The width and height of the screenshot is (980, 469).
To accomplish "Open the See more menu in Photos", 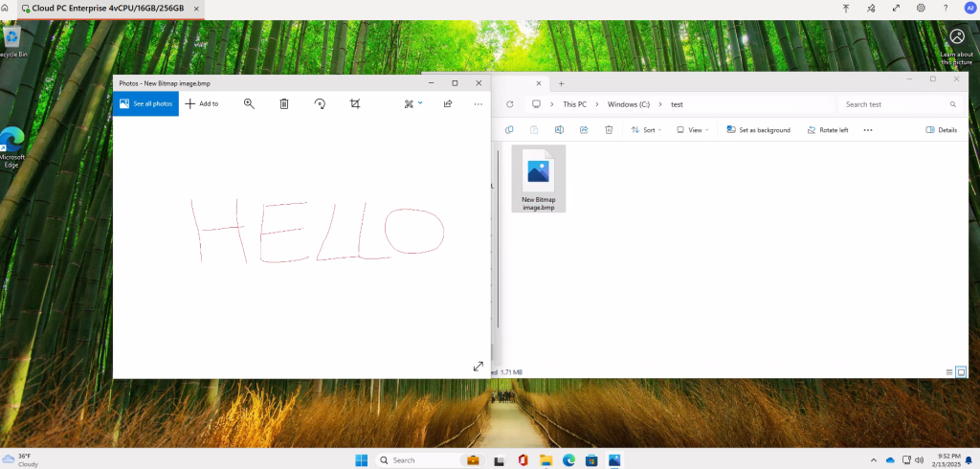I will (479, 103).
